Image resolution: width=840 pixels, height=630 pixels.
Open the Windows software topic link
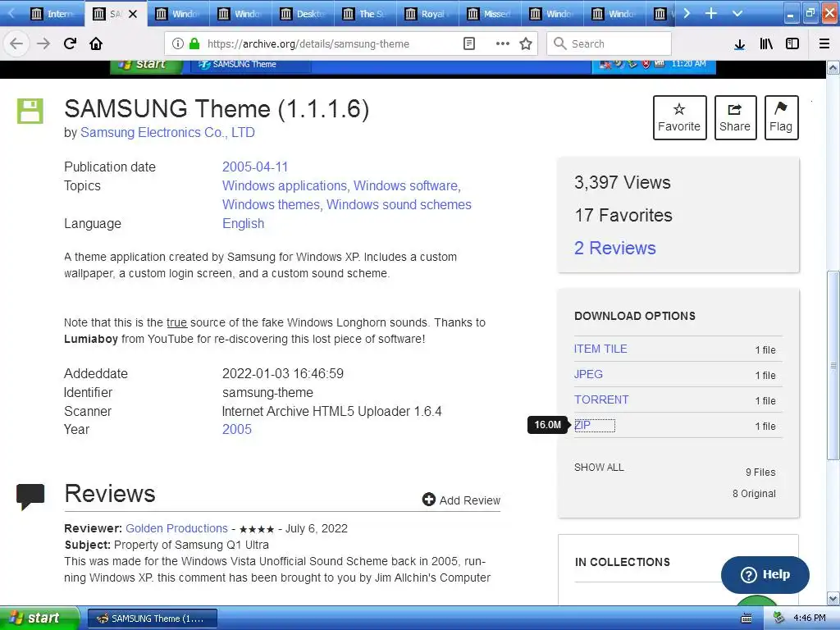point(405,186)
